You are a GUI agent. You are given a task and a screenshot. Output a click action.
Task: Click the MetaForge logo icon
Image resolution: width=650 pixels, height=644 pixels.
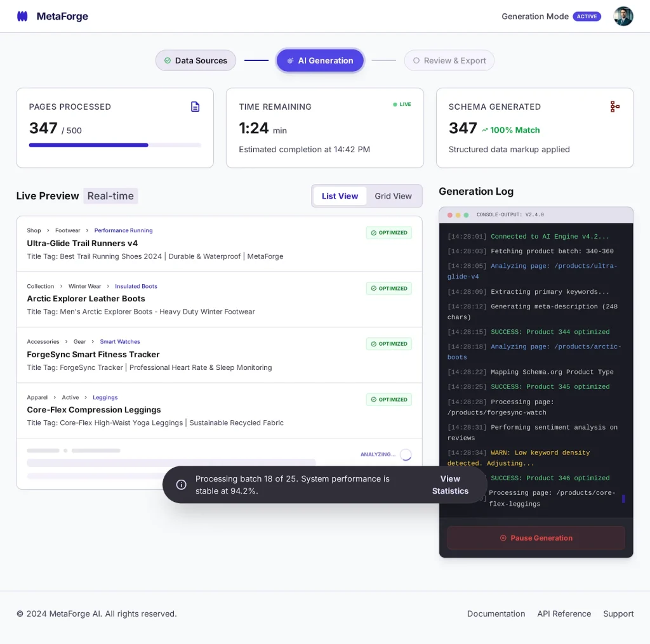point(22,16)
